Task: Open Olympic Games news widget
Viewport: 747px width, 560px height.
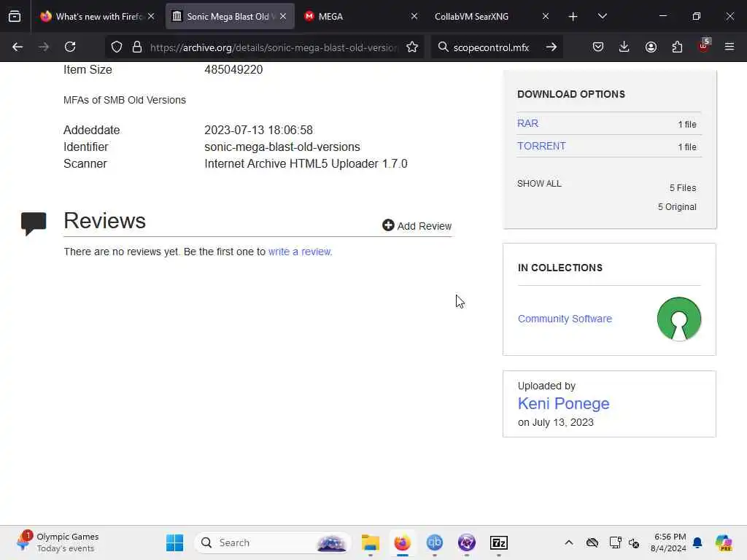Action: (x=57, y=542)
